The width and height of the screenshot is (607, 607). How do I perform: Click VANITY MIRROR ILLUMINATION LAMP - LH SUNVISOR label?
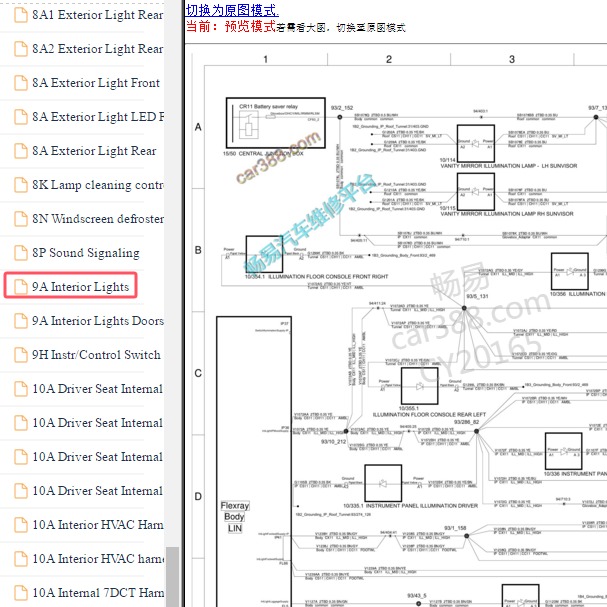(x=509, y=166)
